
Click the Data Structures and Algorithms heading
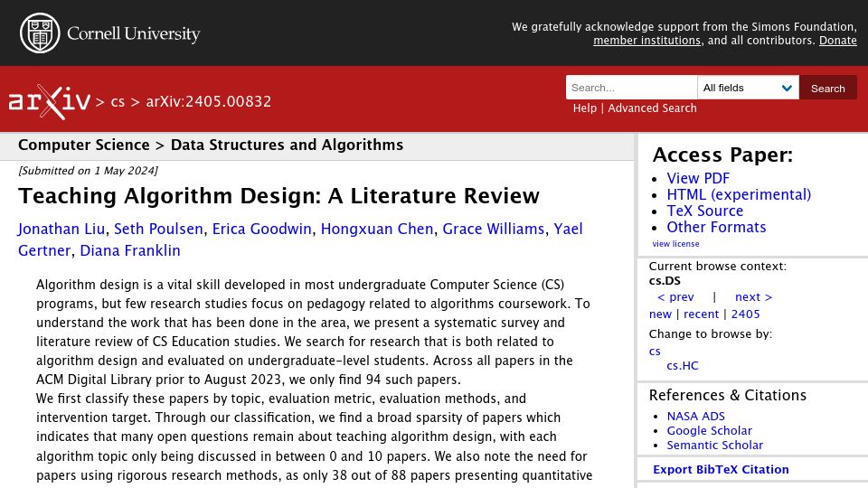(x=287, y=145)
